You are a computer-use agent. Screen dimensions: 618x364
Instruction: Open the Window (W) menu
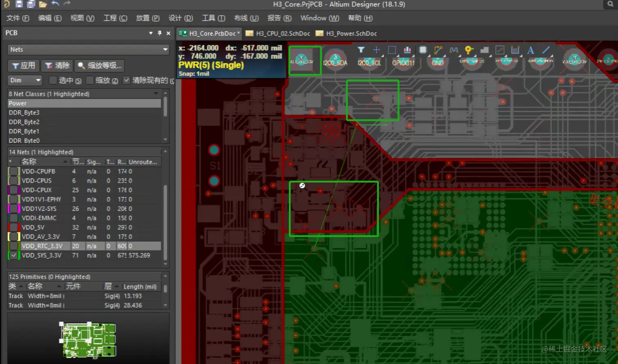tap(320, 18)
